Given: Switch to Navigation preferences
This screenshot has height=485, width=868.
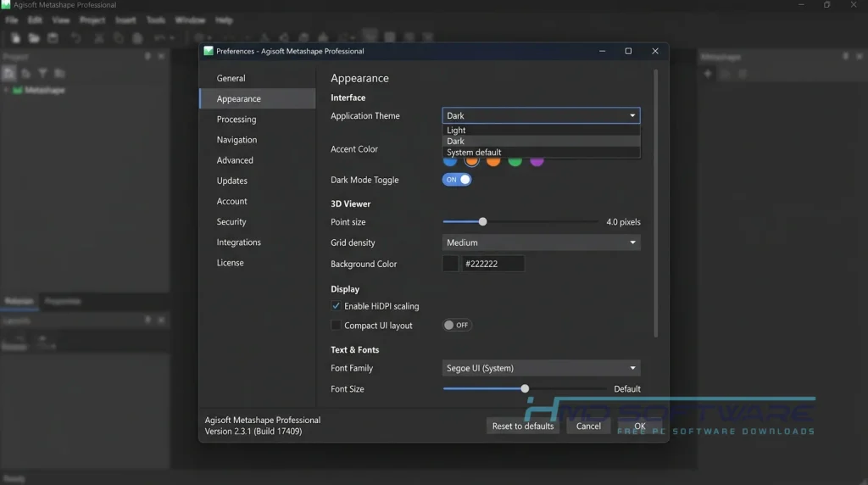Looking at the screenshot, I should (258, 140).
